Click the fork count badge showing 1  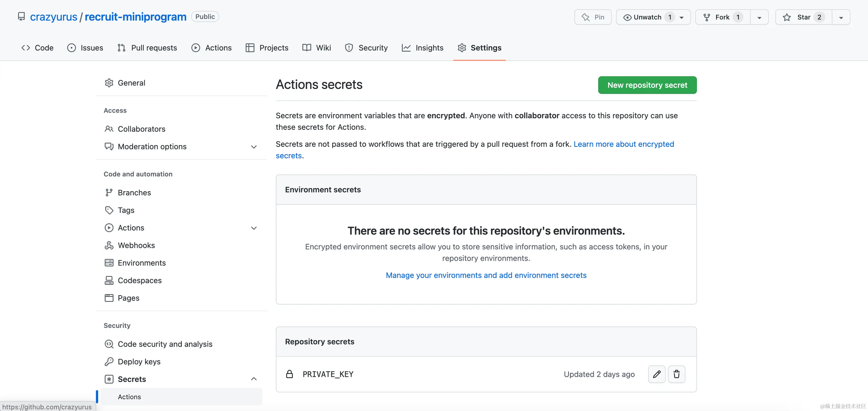click(738, 17)
